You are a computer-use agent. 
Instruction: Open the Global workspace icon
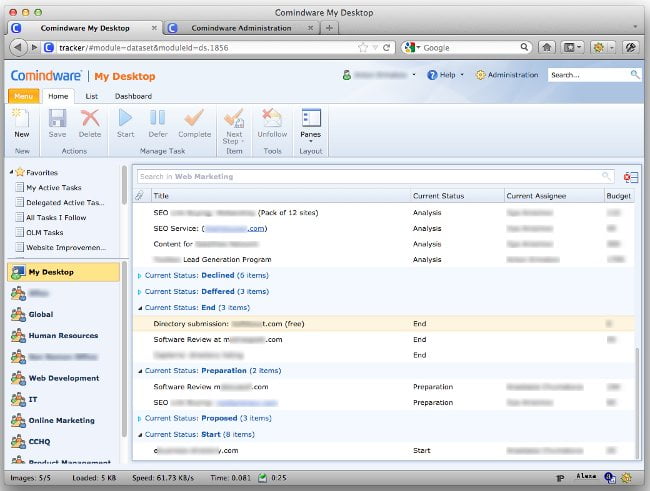(18, 314)
